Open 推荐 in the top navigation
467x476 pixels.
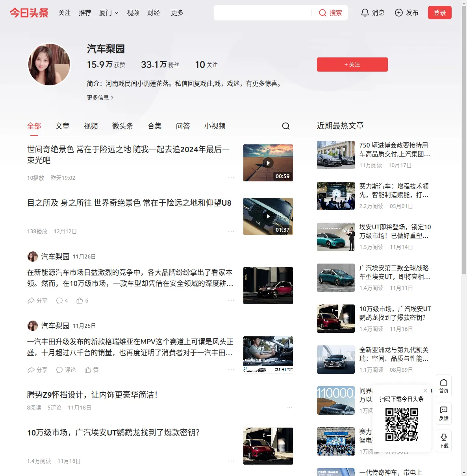click(x=85, y=13)
